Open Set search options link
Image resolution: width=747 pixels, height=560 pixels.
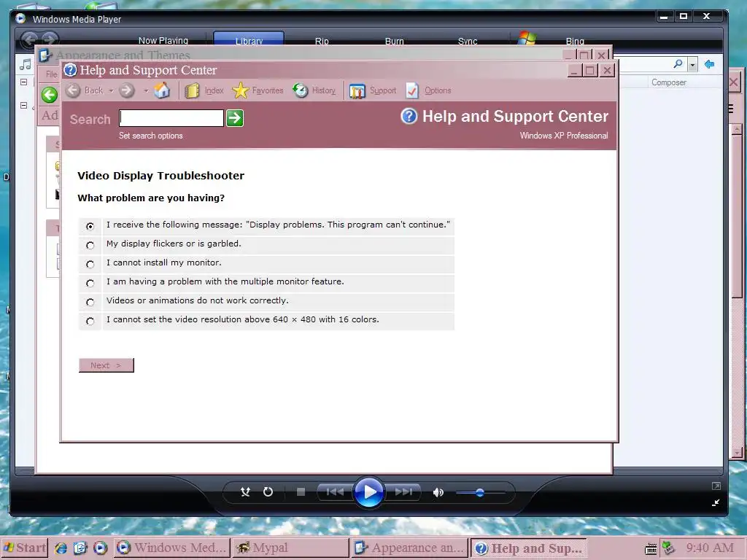click(x=150, y=136)
